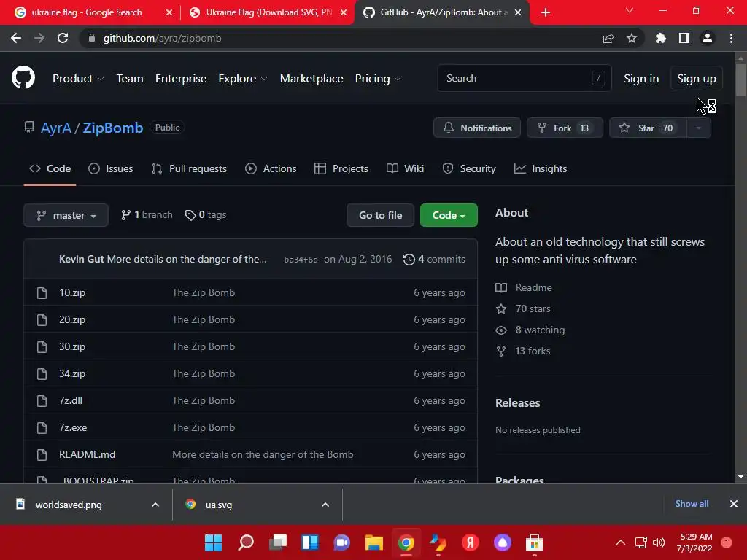Open the Wiki tab

pos(405,168)
